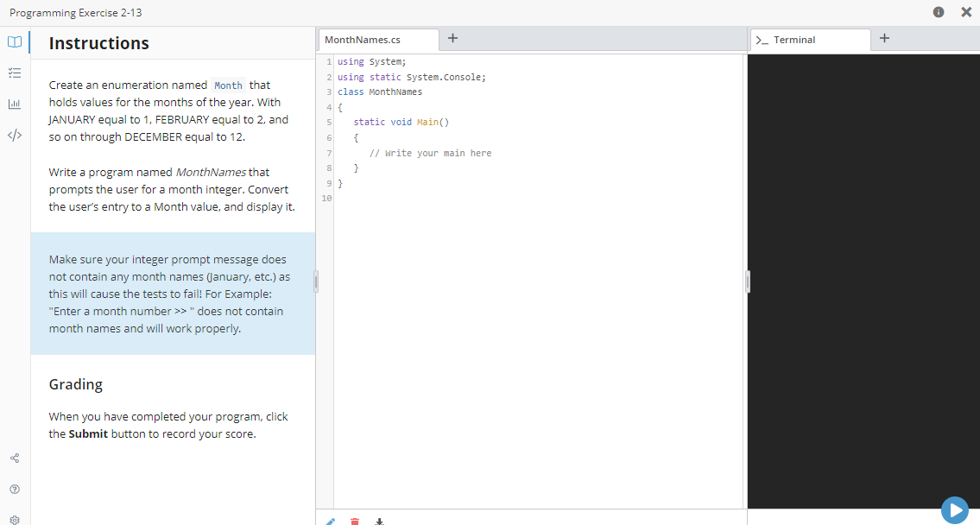This screenshot has width=980, height=525.
Task: Add a new terminal using the plus button
Action: coord(884,38)
